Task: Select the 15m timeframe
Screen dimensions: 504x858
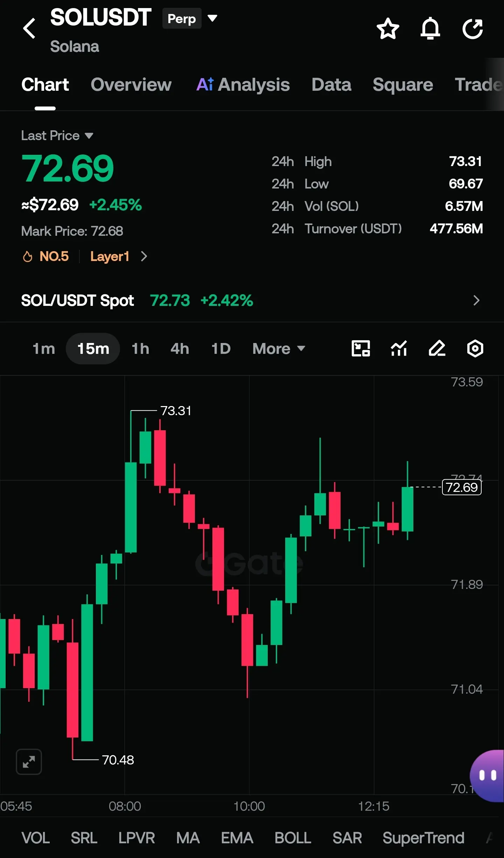Action: coord(93,349)
